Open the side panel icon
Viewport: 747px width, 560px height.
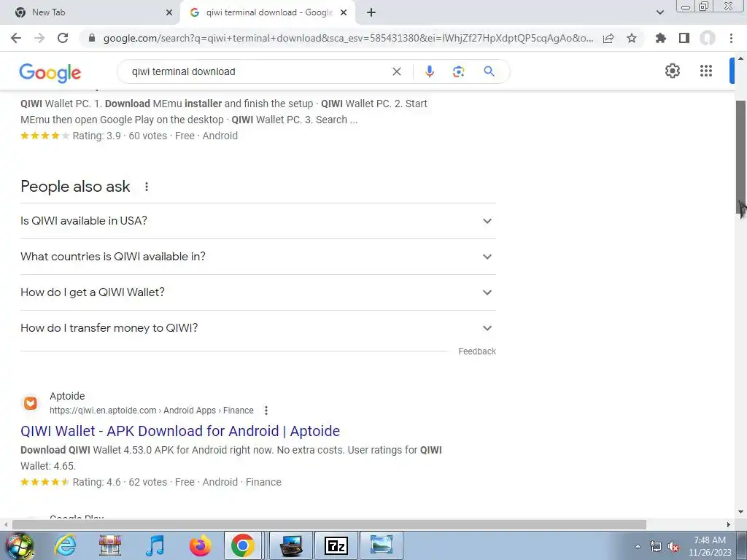point(684,38)
